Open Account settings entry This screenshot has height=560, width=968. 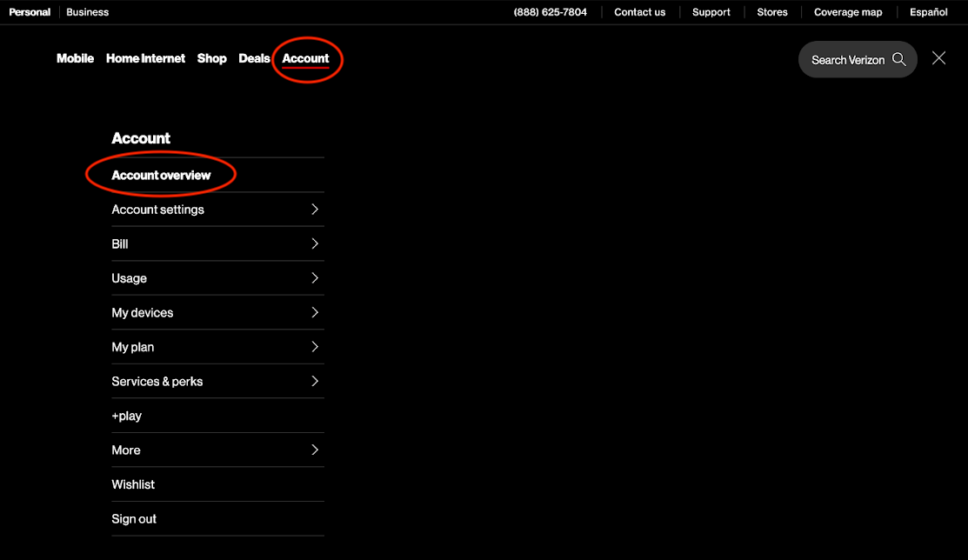click(218, 210)
